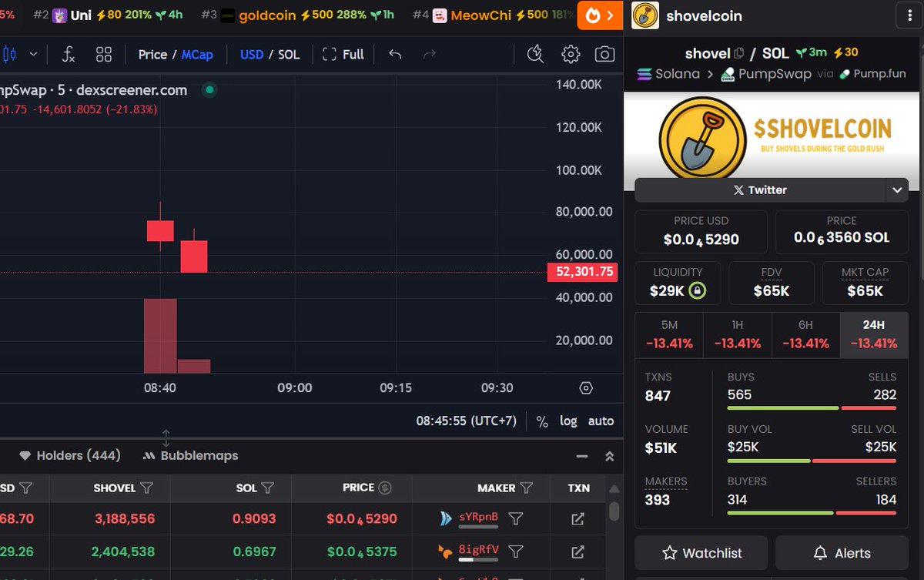Expand the chart type dropdown arrow

(33, 55)
